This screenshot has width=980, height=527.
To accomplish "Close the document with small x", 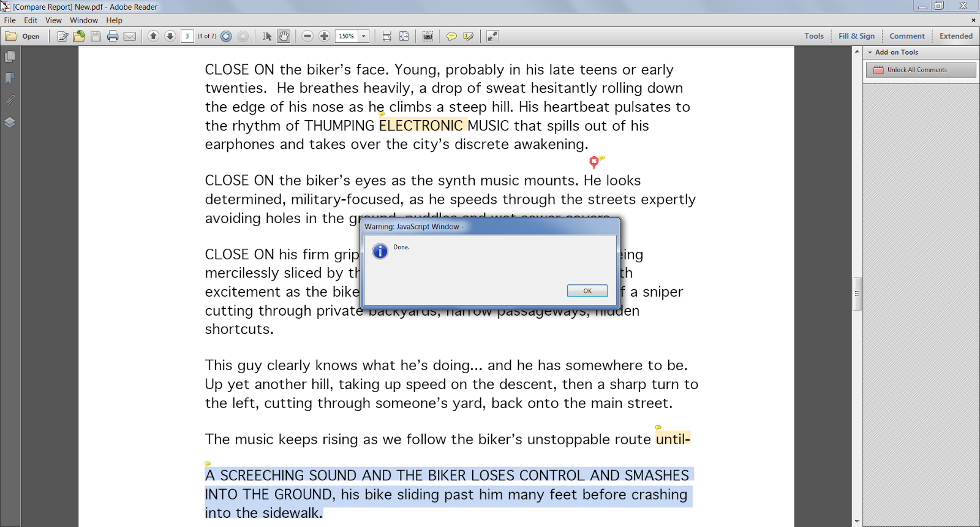I will pos(973,20).
